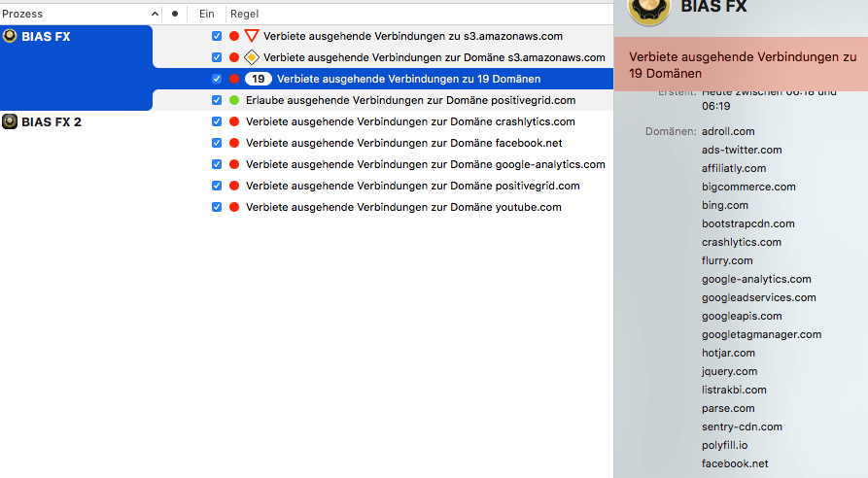Click the dot column header icon
This screenshot has width=868, height=478.
(x=175, y=14)
